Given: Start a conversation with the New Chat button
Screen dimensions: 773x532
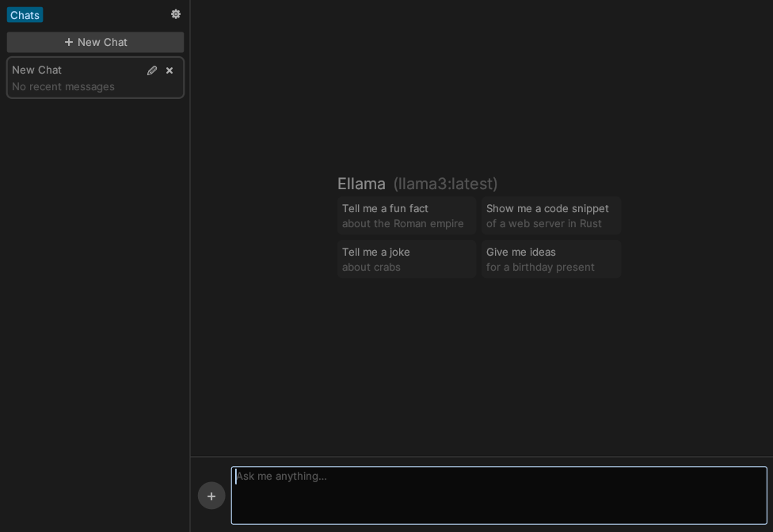Looking at the screenshot, I should pos(95,42).
